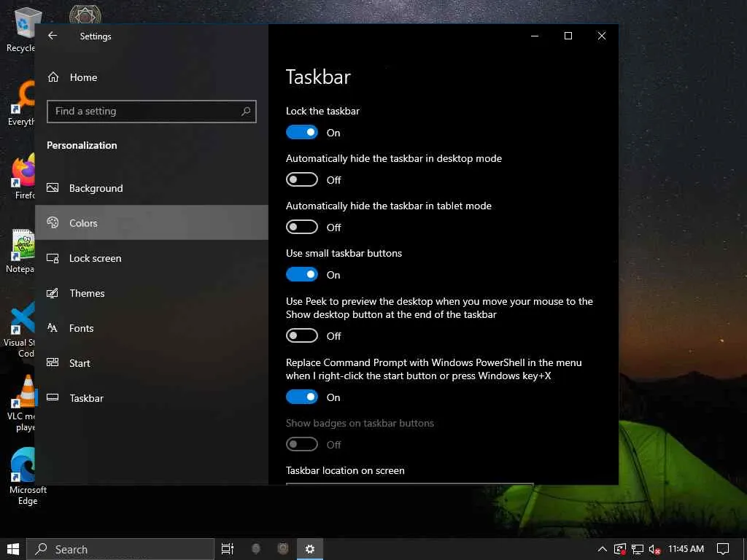Click the security tray icon with red badge
This screenshot has width=747, height=560.
(x=620, y=549)
